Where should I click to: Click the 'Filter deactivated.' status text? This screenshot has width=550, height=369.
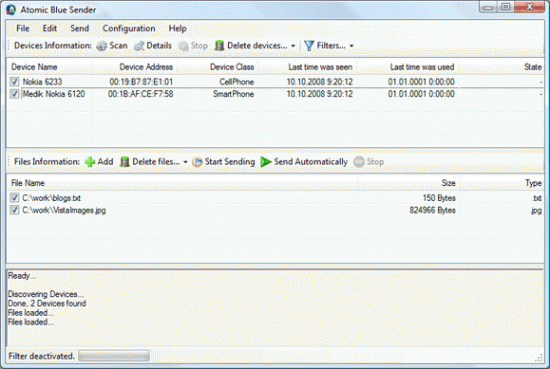[x=41, y=356]
